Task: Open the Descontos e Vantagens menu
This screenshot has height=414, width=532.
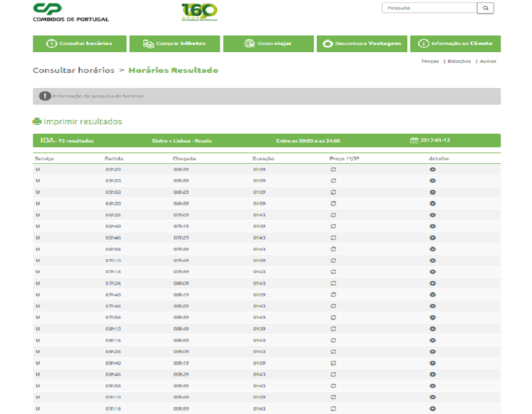Action: pos(362,43)
